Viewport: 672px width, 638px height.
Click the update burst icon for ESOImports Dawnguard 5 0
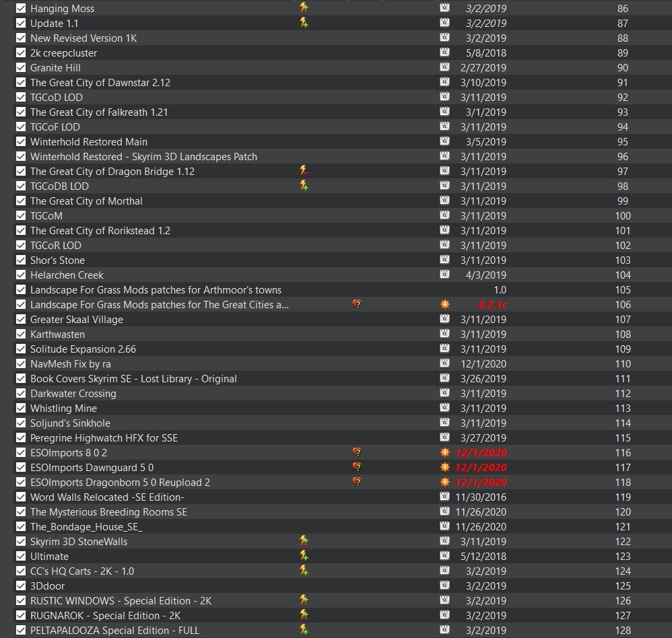[x=444, y=467]
